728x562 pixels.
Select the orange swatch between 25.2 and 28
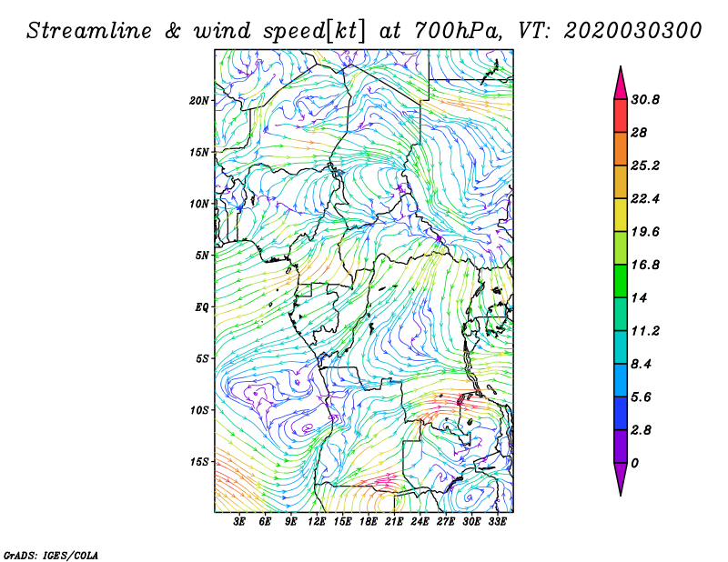coord(621,148)
